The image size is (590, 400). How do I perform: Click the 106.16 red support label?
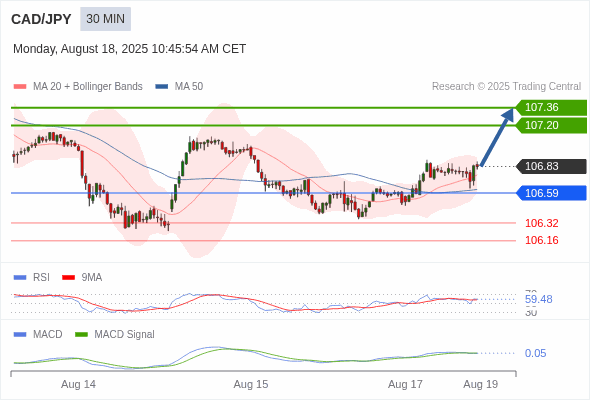[541, 240]
